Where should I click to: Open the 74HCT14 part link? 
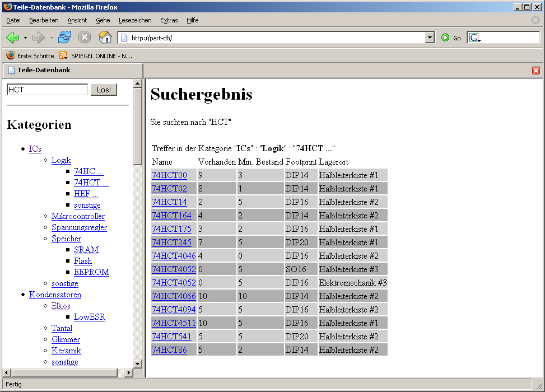169,202
